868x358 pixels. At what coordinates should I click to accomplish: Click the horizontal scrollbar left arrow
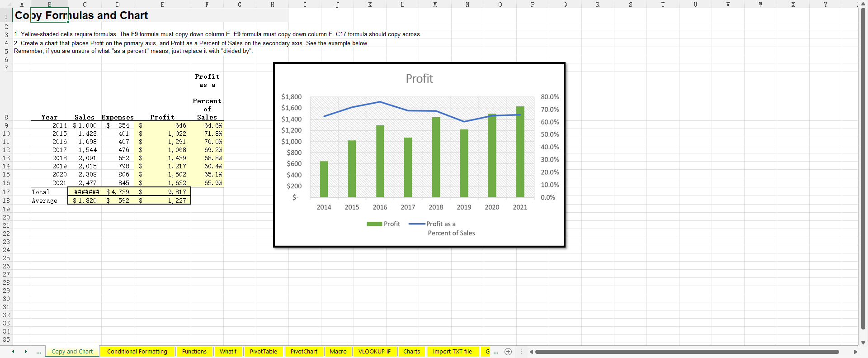tap(531, 352)
